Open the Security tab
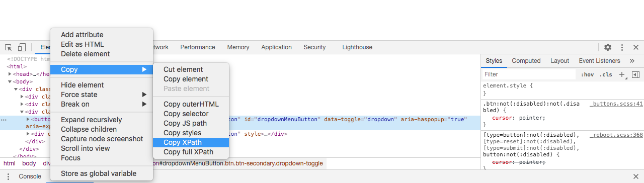 click(314, 47)
